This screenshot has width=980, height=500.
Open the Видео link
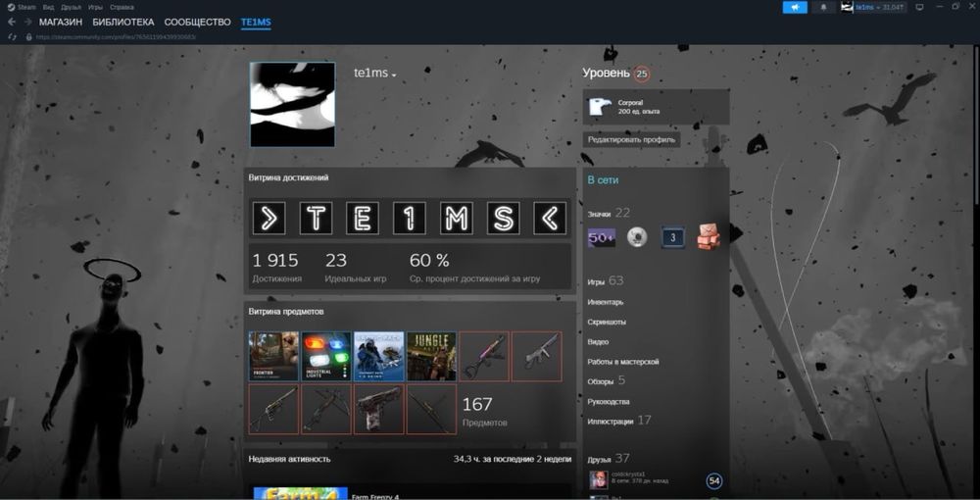[598, 342]
